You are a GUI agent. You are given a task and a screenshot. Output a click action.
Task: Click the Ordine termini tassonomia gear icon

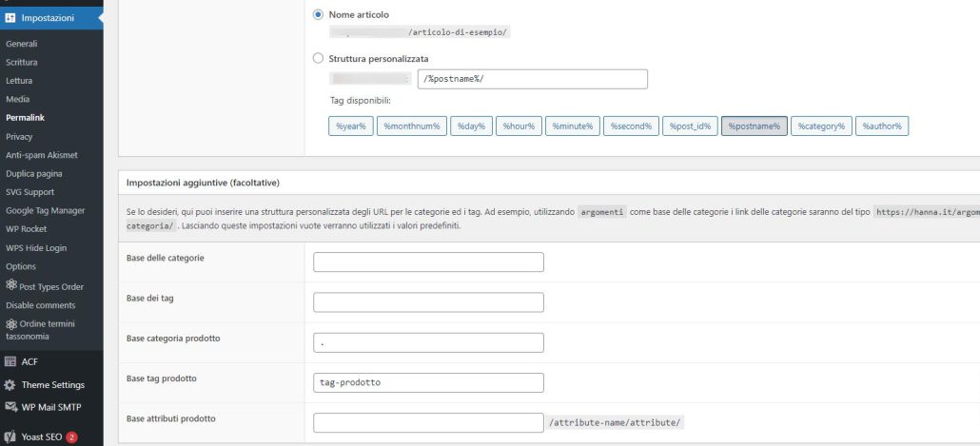click(10, 323)
